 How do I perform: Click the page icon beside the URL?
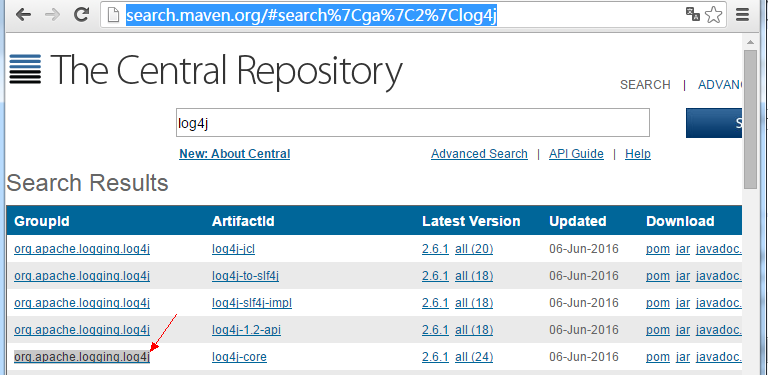[x=114, y=16]
